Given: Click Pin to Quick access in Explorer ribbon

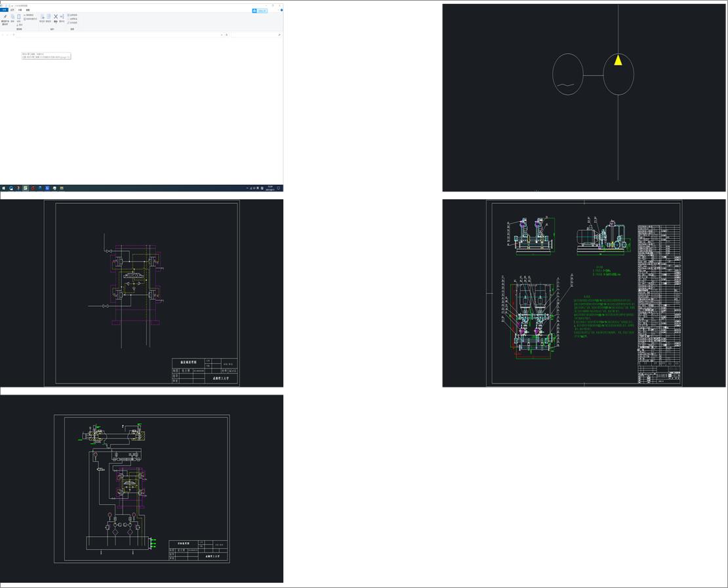Looking at the screenshot, I should (x=5, y=19).
